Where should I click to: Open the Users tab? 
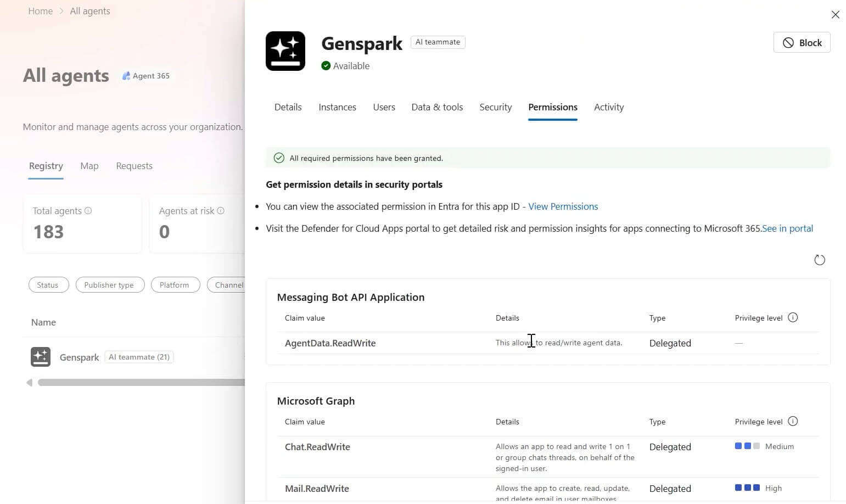click(384, 107)
